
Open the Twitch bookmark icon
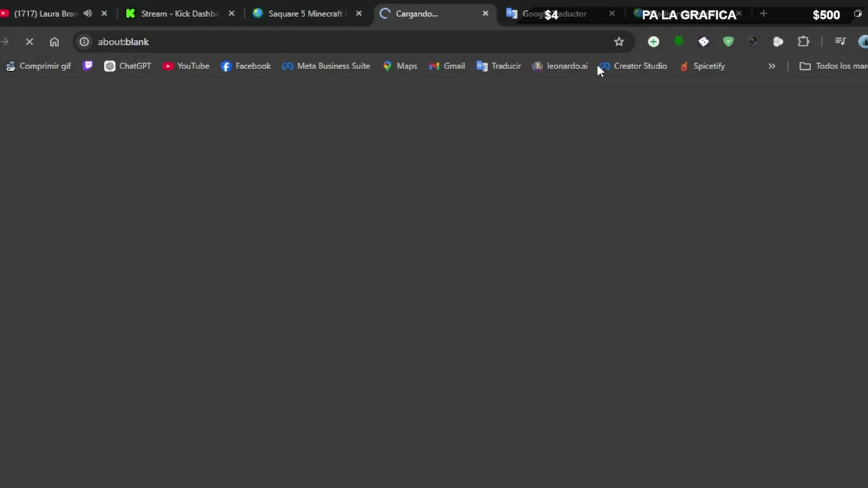tap(87, 66)
